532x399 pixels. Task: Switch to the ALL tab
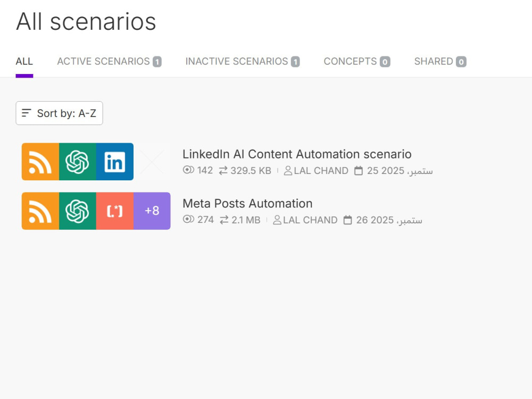coord(24,62)
